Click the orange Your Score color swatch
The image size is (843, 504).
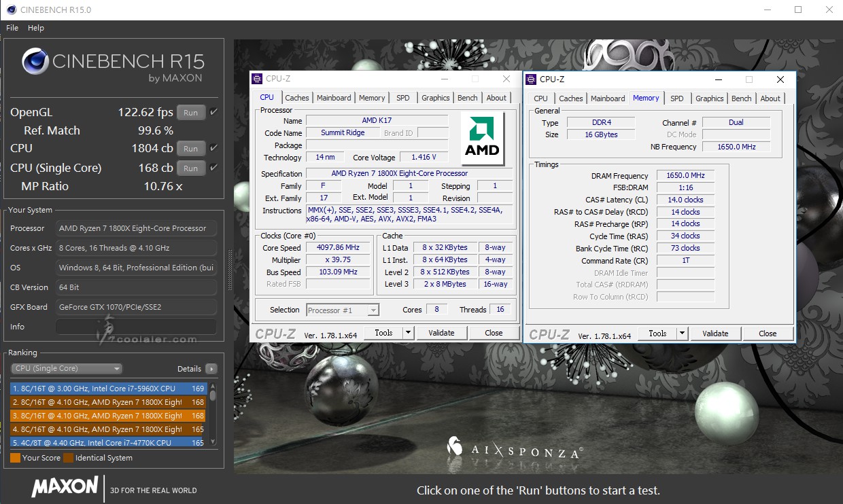pos(15,458)
